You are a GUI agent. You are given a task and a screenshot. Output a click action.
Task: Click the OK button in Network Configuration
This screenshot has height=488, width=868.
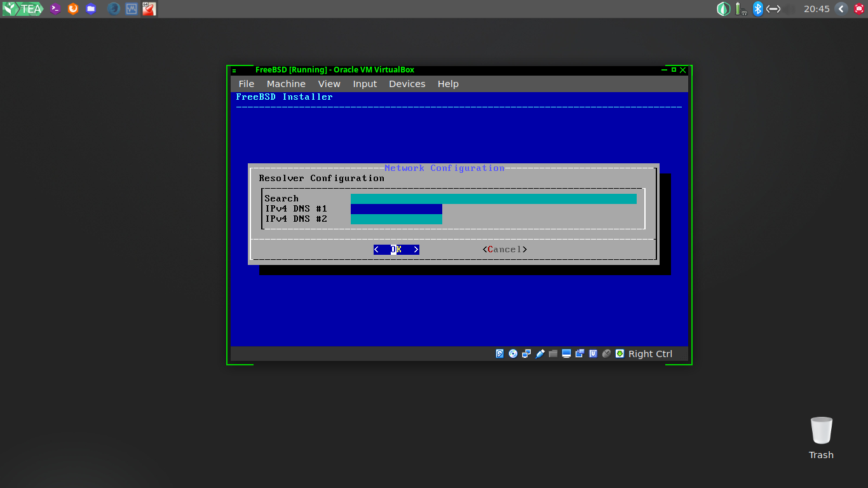pyautogui.click(x=397, y=250)
